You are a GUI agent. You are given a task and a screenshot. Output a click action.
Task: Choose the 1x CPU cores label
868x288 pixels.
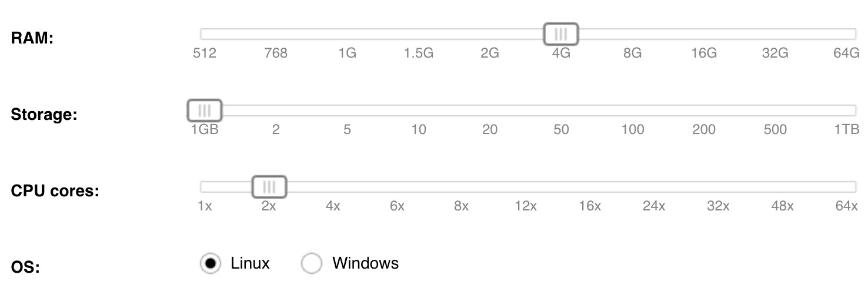point(205,206)
